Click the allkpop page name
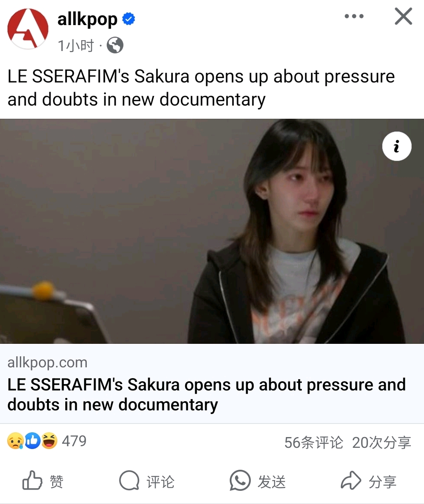 click(x=87, y=19)
